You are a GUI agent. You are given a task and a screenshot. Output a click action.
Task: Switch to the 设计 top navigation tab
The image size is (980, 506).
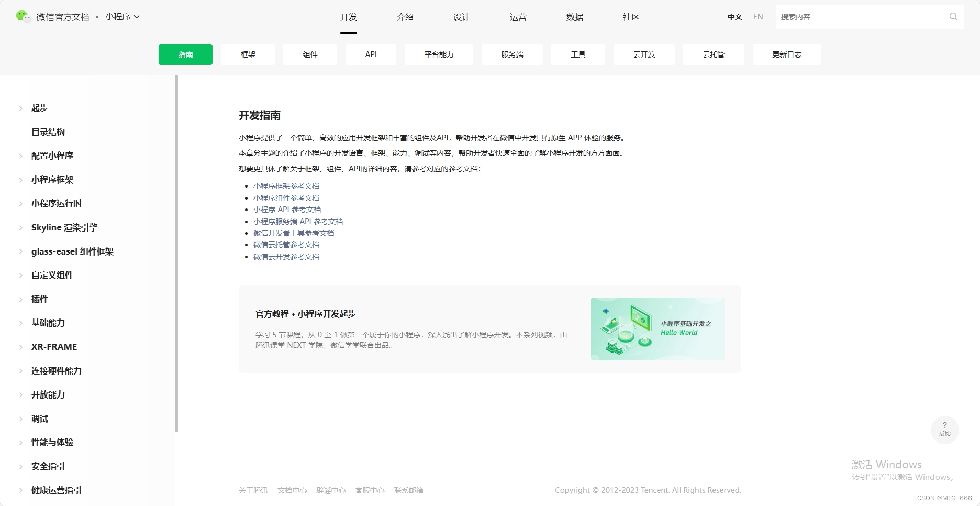(462, 17)
